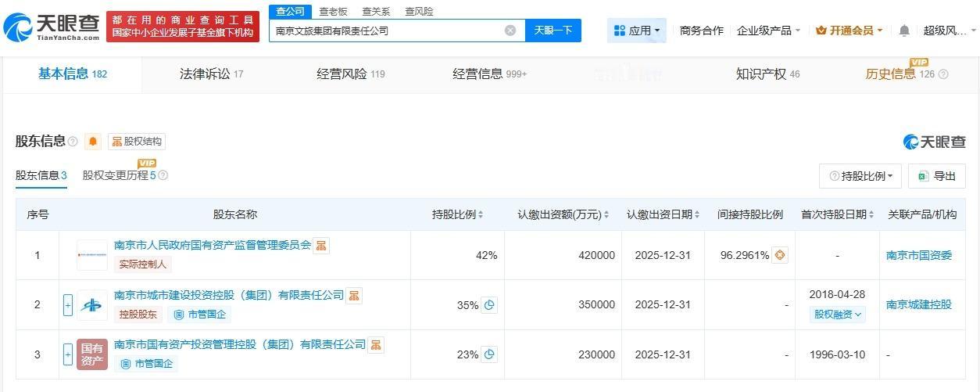The height and width of the screenshot is (392, 980).
Task: Click the 超级风... account name in header
Action: click(945, 31)
